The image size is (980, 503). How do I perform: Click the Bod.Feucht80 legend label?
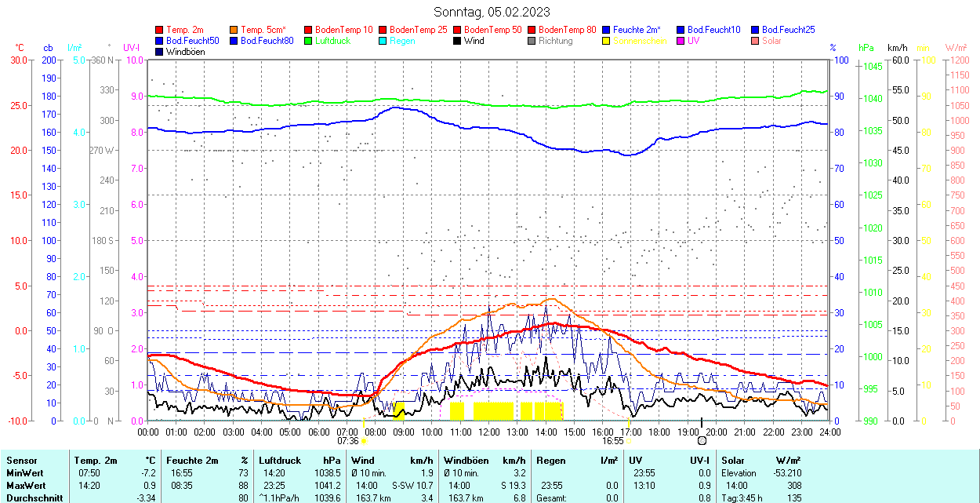tap(267, 41)
